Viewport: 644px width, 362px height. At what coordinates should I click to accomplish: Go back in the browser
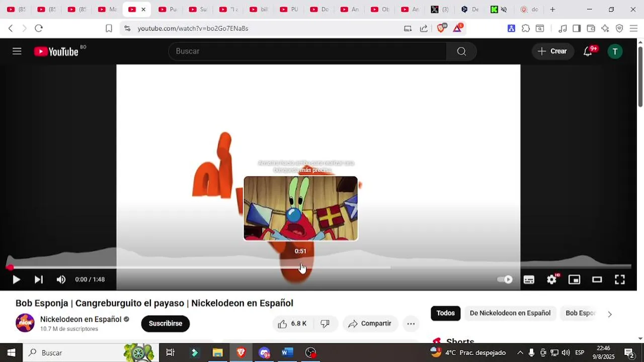tap(11, 29)
